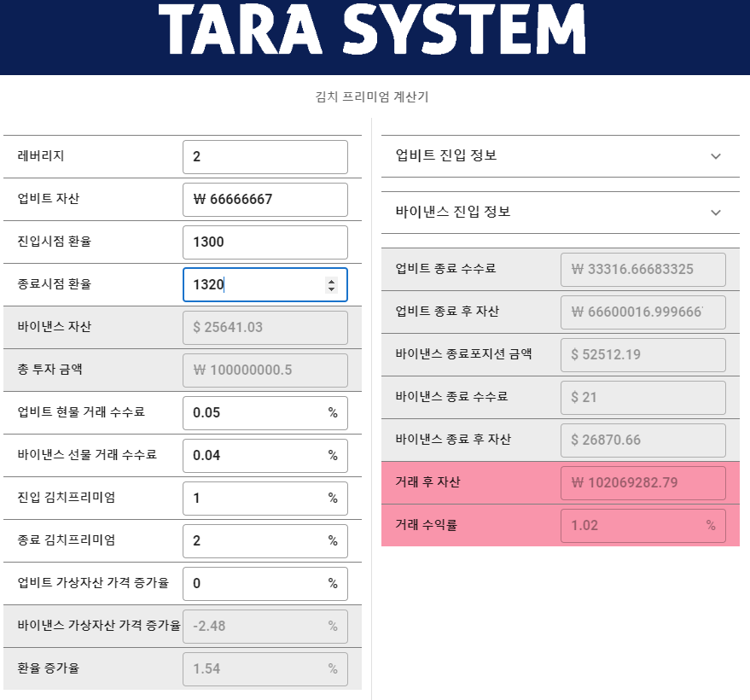This screenshot has width=750, height=700.
Task: Click the disabled 총 투자 금액 field
Action: tap(265, 370)
